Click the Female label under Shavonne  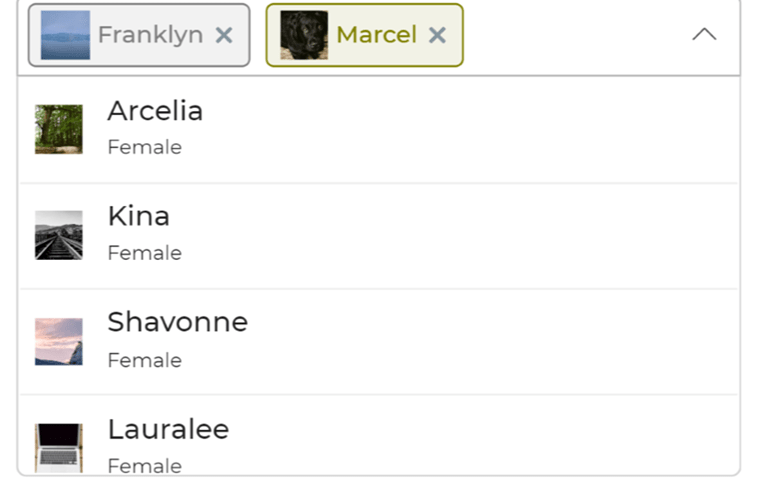pos(145,361)
